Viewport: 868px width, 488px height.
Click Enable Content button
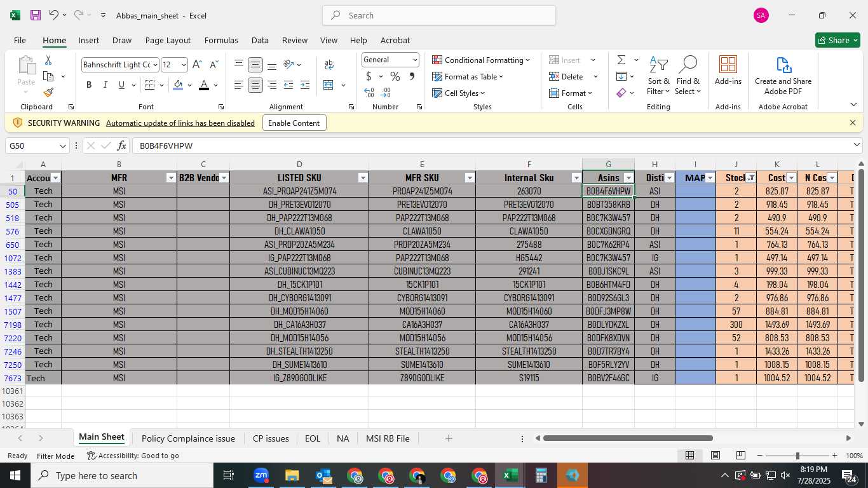294,123
